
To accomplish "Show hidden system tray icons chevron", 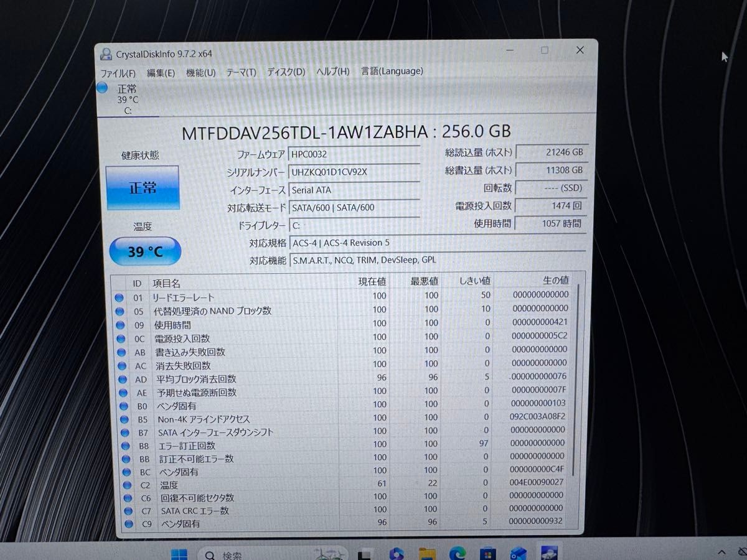I will [721, 553].
